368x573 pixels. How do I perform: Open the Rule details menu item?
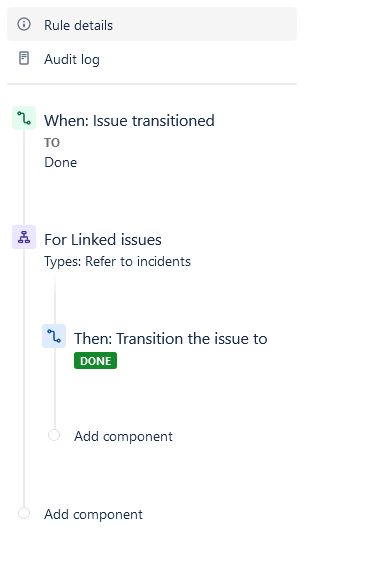152,24
